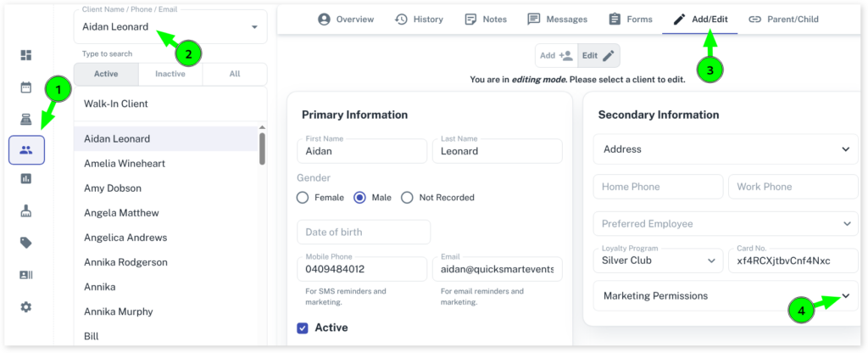Toggle the Active checkbox

click(x=303, y=328)
